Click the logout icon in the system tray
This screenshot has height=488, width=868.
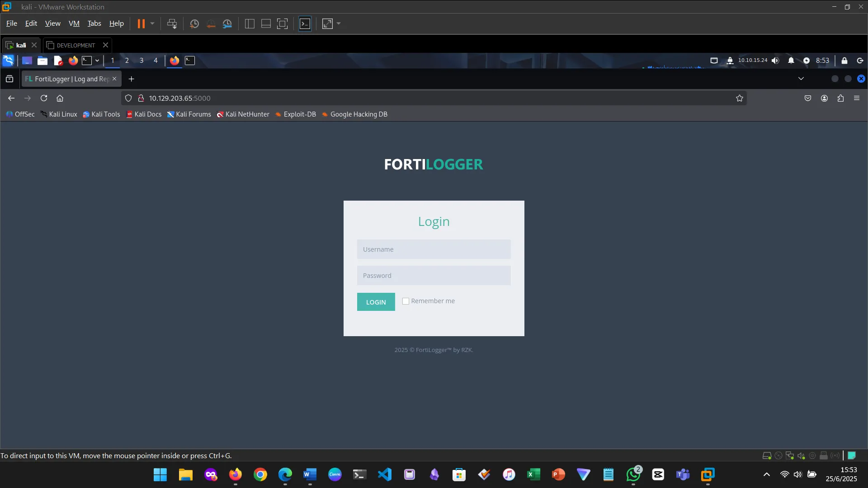click(x=859, y=60)
